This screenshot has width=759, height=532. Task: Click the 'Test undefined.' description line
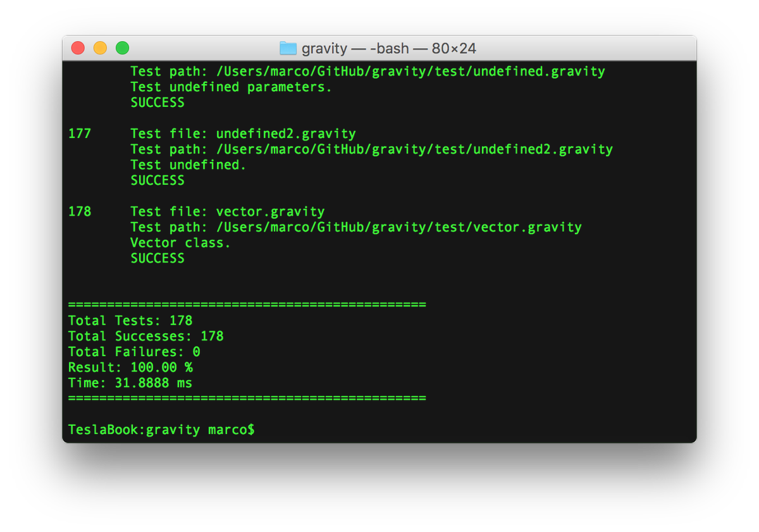coord(188,164)
